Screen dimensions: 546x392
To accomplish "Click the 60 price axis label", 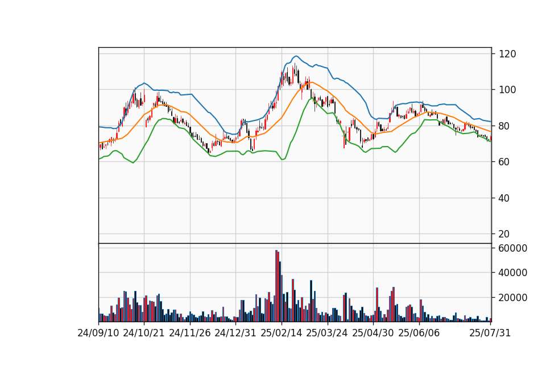I will pyautogui.click(x=504, y=162).
